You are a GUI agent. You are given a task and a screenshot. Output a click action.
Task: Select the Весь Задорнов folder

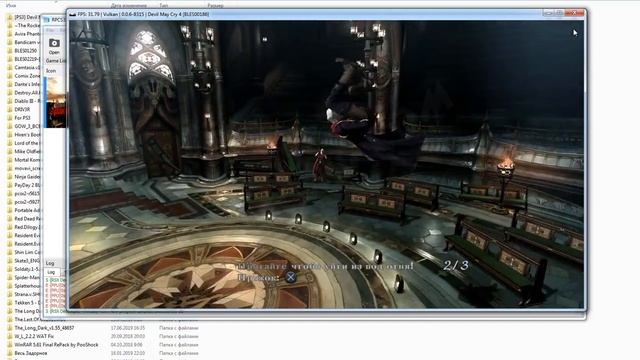click(x=31, y=353)
